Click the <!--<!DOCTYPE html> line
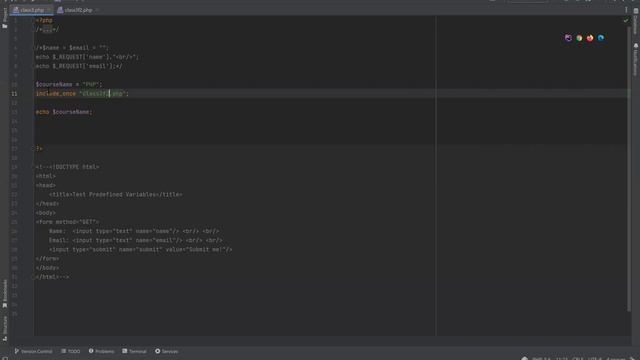The height and width of the screenshot is (360, 640). coord(67,167)
